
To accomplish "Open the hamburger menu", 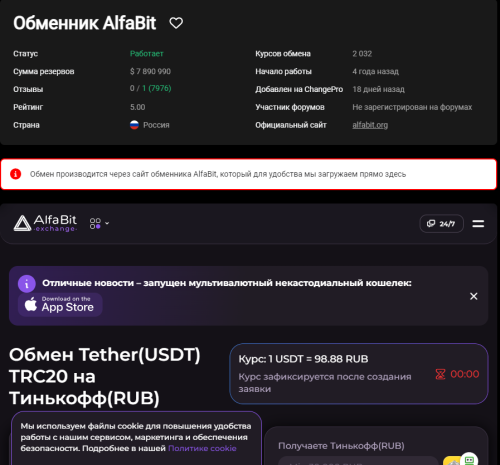I will click(x=478, y=224).
